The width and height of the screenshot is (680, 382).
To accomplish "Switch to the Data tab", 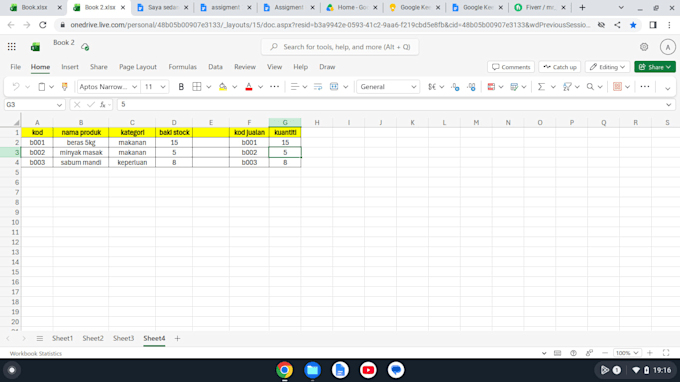I will [x=215, y=67].
